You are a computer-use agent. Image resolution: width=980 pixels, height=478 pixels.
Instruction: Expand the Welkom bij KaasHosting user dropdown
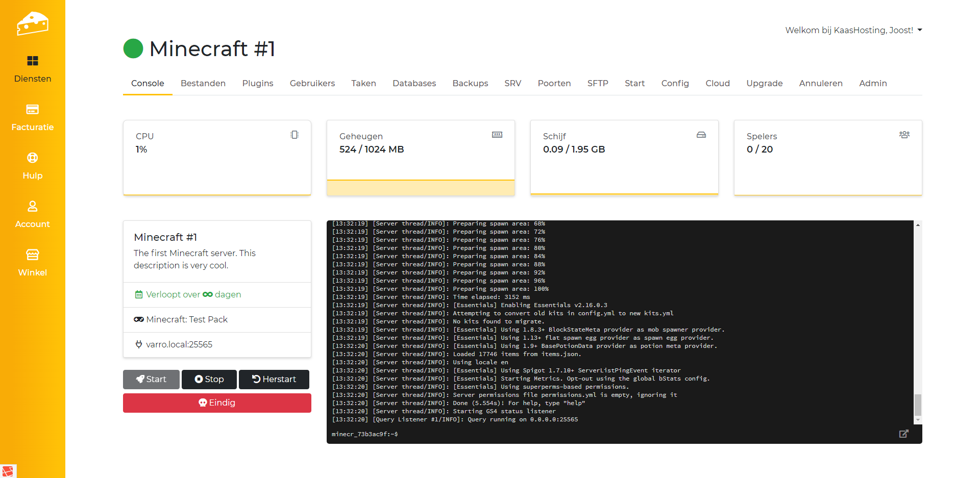point(853,30)
